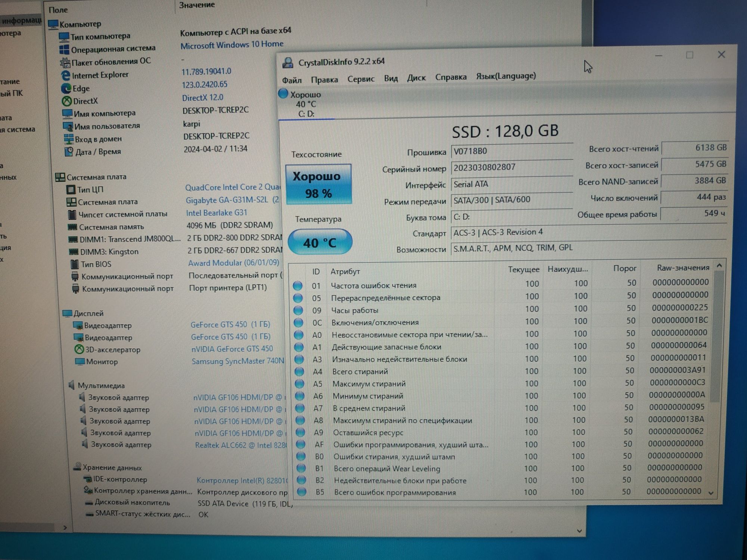Select the disk status orb above Хорошо 40 °C
This screenshot has height=560, width=747.
(283, 93)
